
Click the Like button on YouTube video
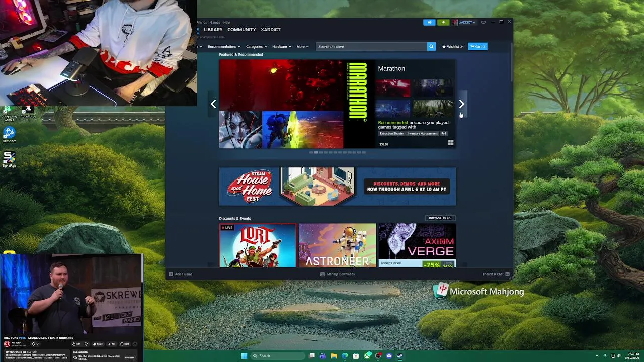click(x=76, y=344)
